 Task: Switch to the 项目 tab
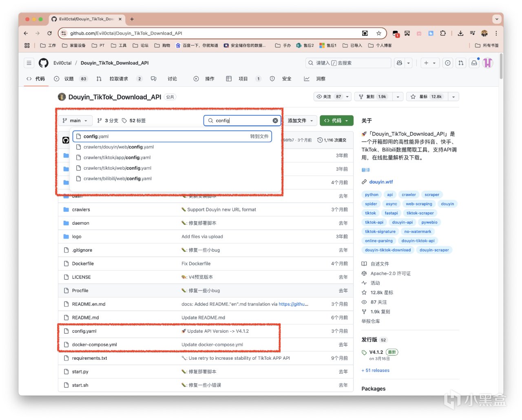243,79
